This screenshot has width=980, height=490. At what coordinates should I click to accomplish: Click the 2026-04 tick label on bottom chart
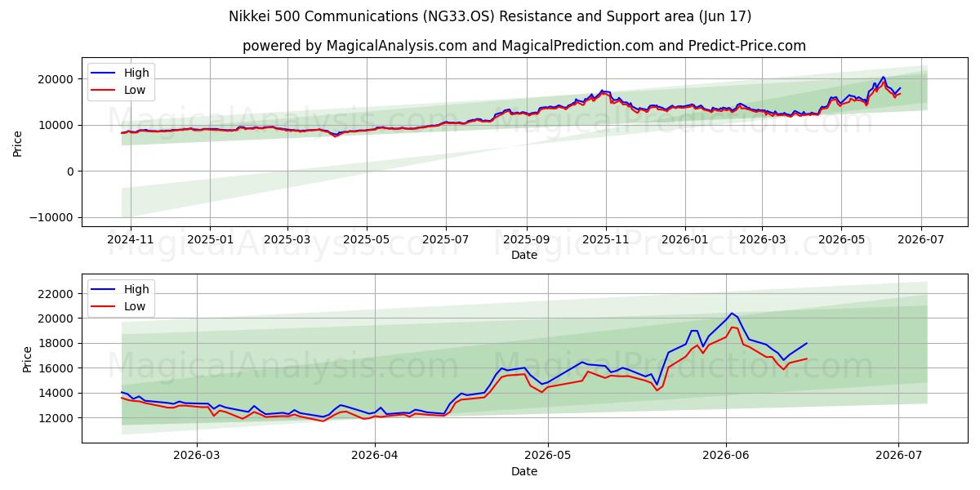tap(375, 456)
